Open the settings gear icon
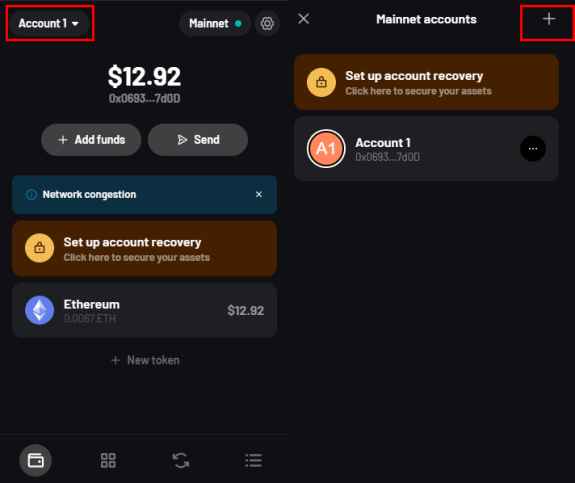Image resolution: width=575 pixels, height=483 pixels. click(x=267, y=23)
